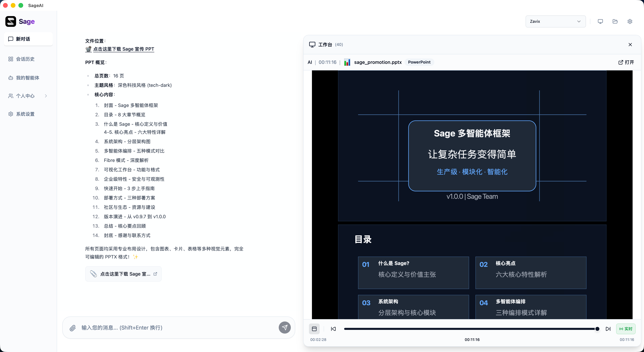Open the workspace screen monitor icon
644x352 pixels.
[x=601, y=21]
